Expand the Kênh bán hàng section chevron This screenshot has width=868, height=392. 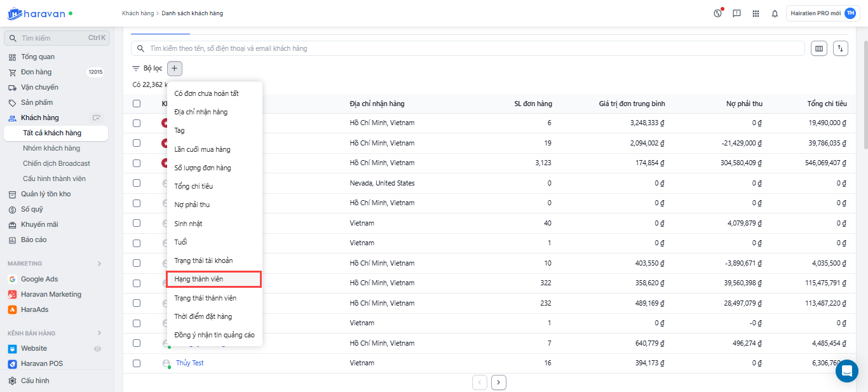[x=99, y=333]
